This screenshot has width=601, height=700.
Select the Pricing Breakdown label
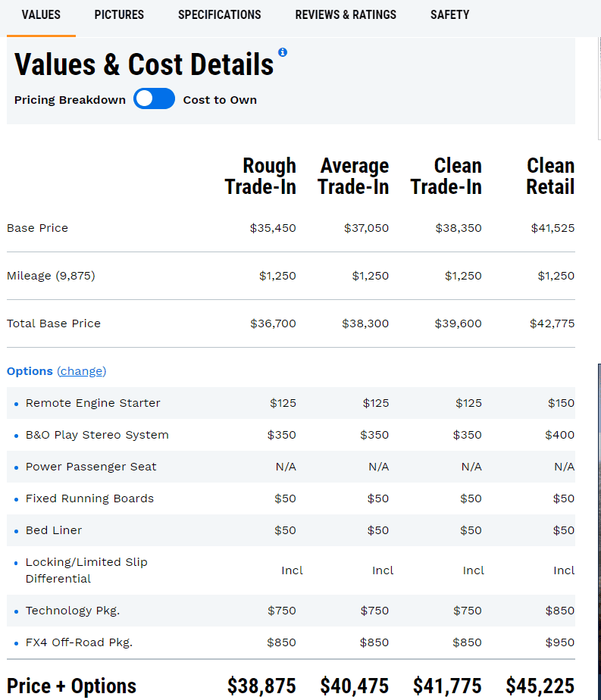pyautogui.click(x=70, y=100)
